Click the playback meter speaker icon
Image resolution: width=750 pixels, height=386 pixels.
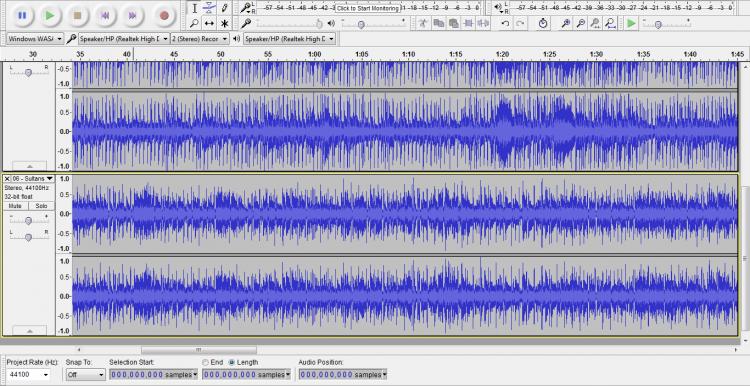click(497, 8)
